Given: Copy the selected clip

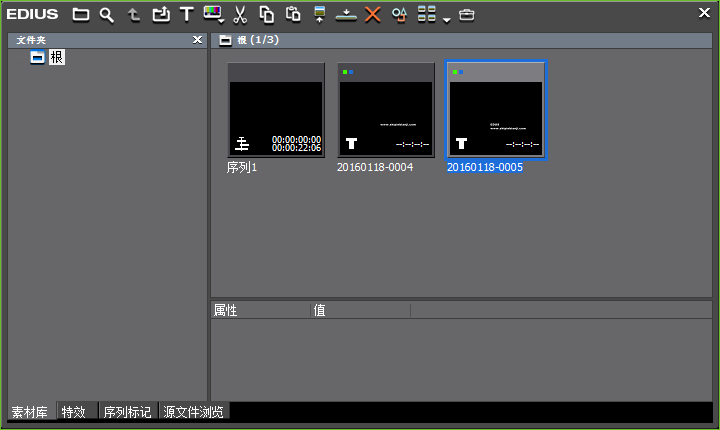Looking at the screenshot, I should click(266, 15).
